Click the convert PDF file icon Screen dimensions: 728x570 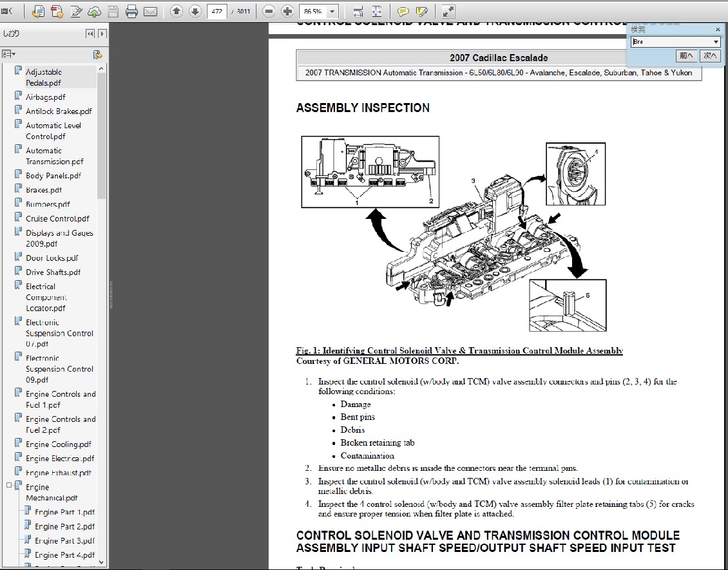(37, 12)
